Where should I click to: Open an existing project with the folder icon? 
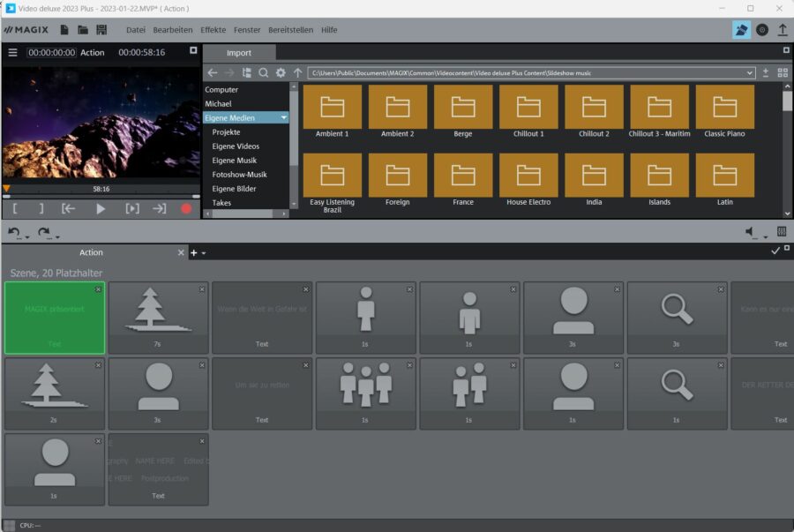pos(82,29)
